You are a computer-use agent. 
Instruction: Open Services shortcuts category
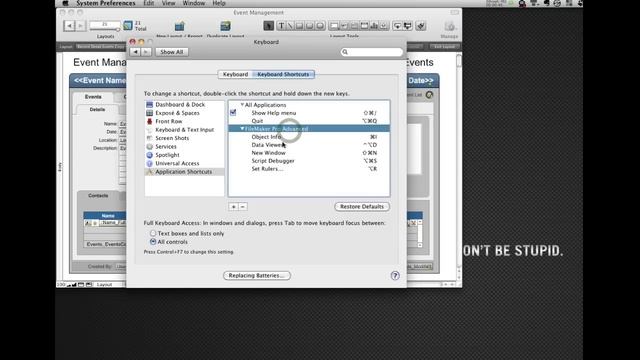[x=184, y=147]
